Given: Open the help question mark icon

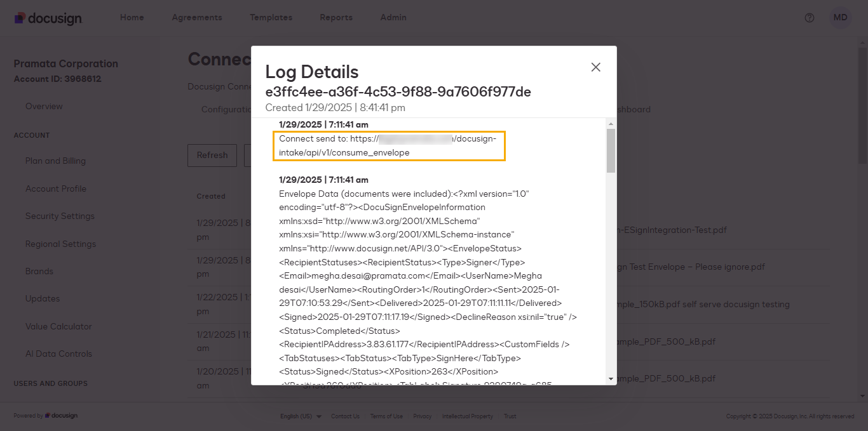Looking at the screenshot, I should (x=810, y=18).
